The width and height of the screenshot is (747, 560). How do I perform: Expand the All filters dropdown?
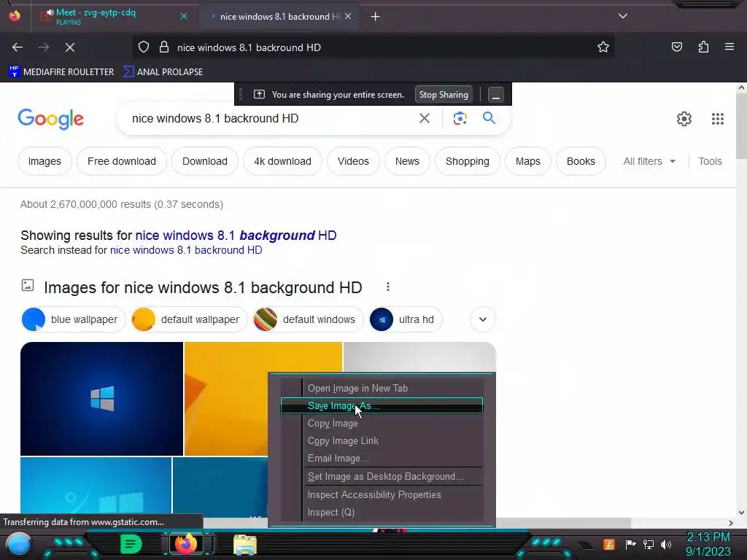point(649,161)
